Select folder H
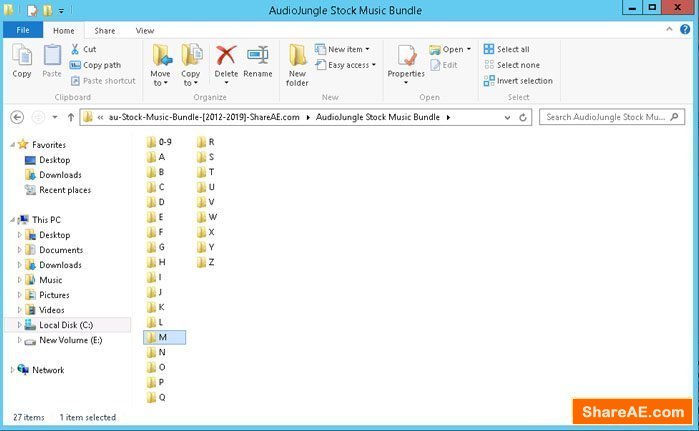This screenshot has height=431, width=699. 156,262
